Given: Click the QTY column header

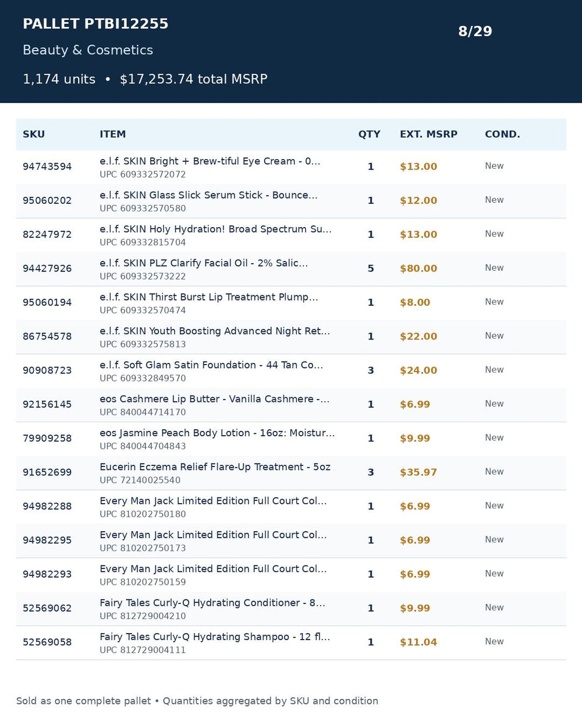Looking at the screenshot, I should click(369, 134).
